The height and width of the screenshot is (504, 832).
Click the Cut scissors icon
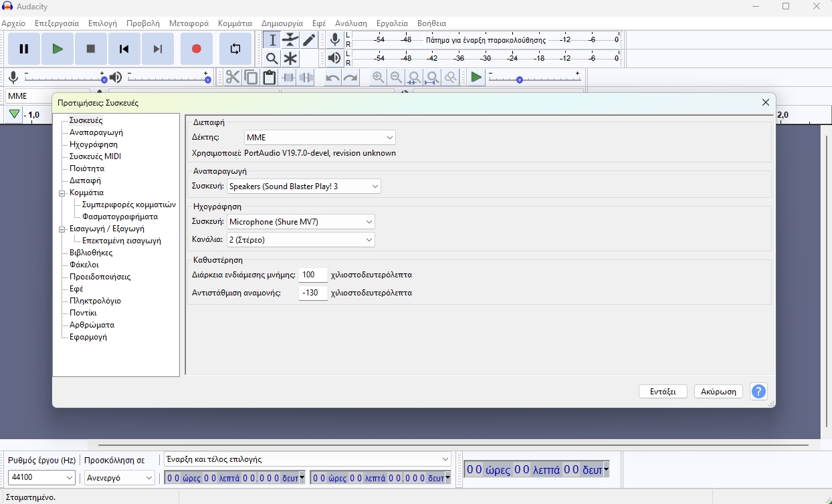pos(232,78)
